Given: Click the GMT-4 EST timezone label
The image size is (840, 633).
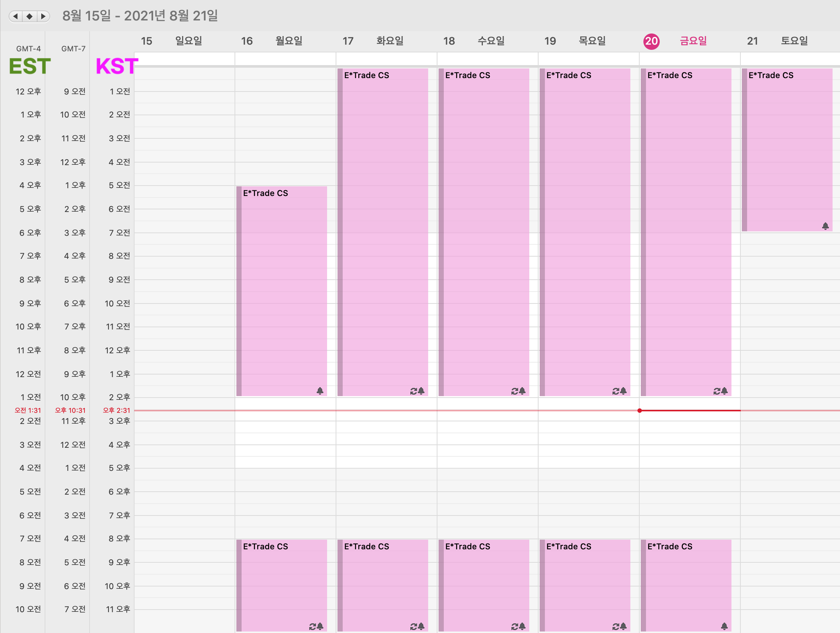Looking at the screenshot, I should (x=29, y=65).
